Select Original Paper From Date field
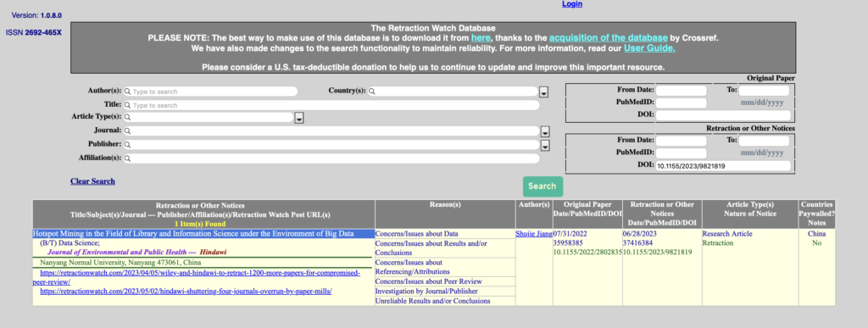The width and height of the screenshot is (868, 328). click(682, 90)
